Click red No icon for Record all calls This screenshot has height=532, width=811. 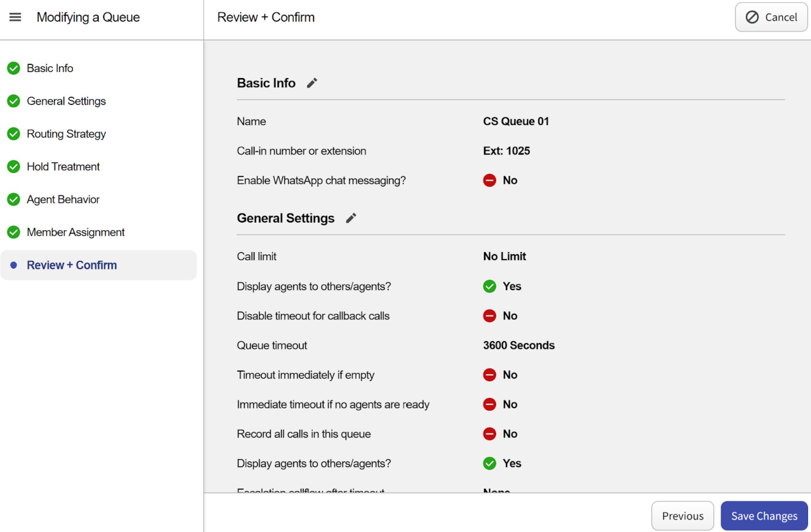tap(489, 434)
